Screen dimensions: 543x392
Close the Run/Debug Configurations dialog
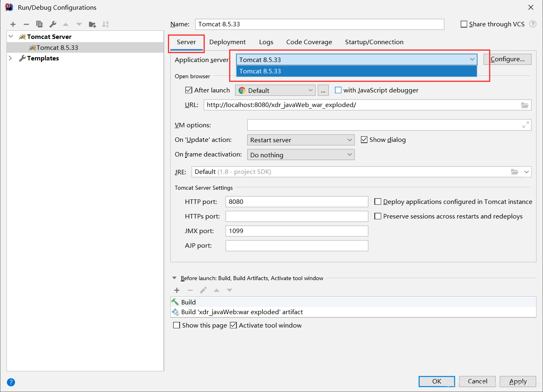531,7
